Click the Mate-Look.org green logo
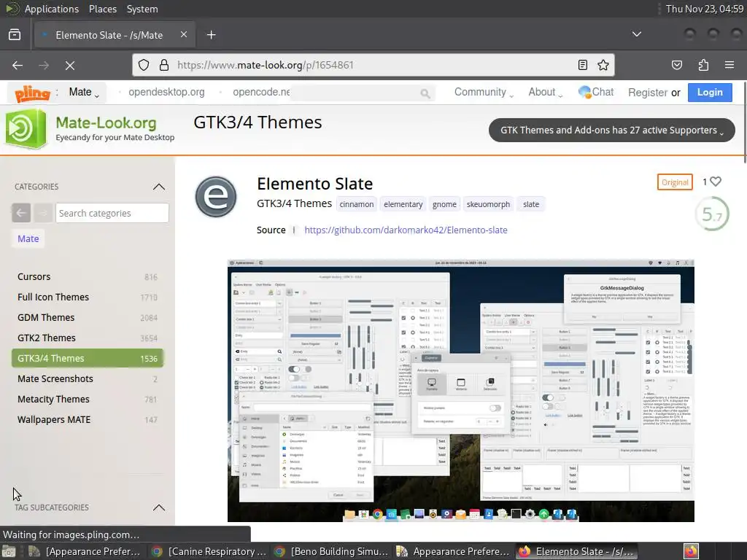Image resolution: width=747 pixels, height=560 pixels. click(x=26, y=128)
